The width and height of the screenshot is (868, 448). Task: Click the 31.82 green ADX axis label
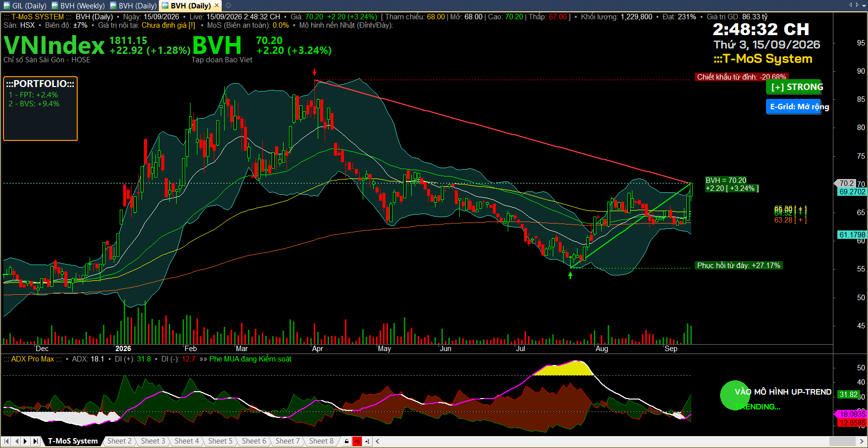click(x=849, y=395)
